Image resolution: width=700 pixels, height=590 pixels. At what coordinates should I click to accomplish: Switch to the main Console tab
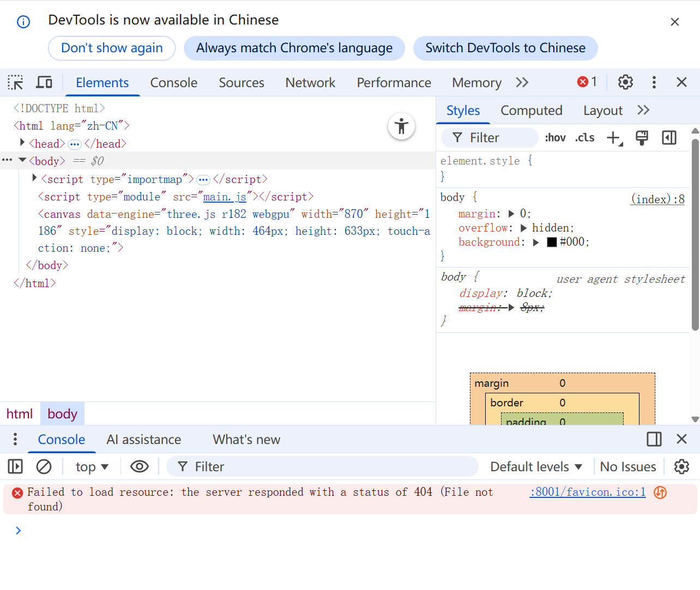coord(174,83)
